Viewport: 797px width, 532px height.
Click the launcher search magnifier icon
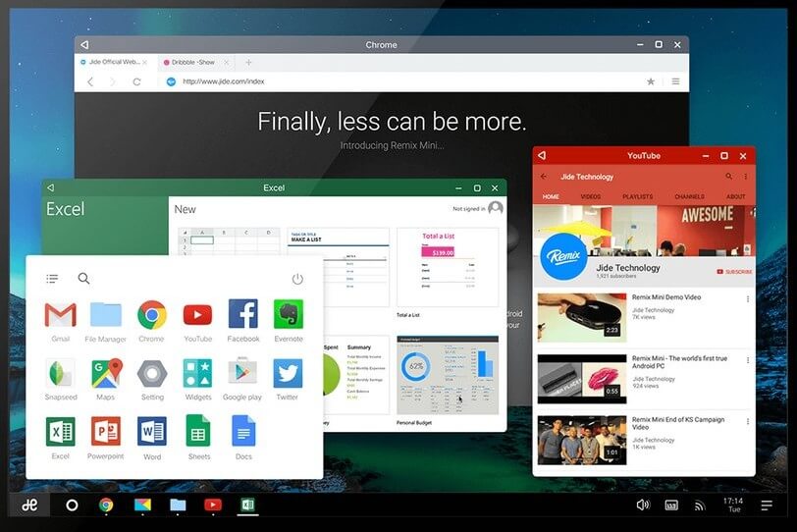click(83, 278)
